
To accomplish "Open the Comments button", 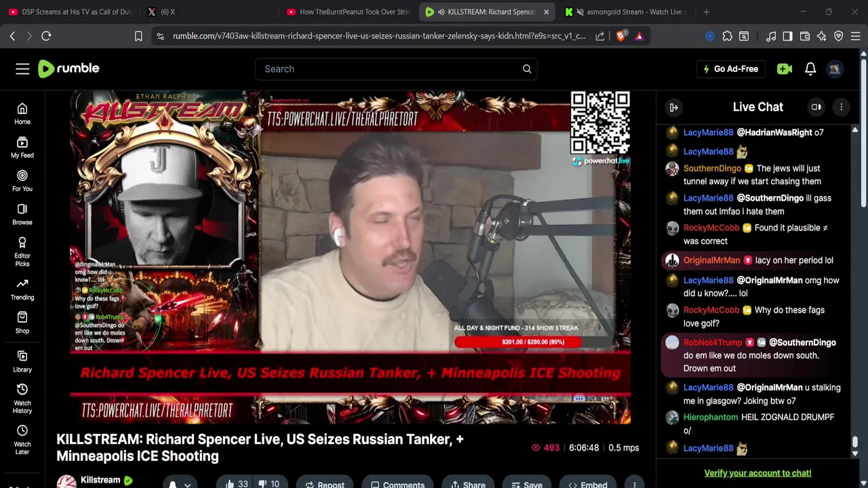I will point(397,484).
